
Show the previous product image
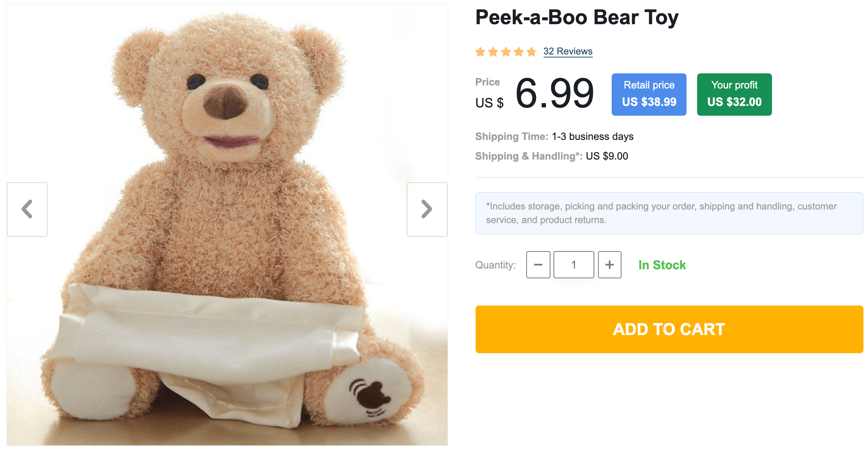click(27, 209)
